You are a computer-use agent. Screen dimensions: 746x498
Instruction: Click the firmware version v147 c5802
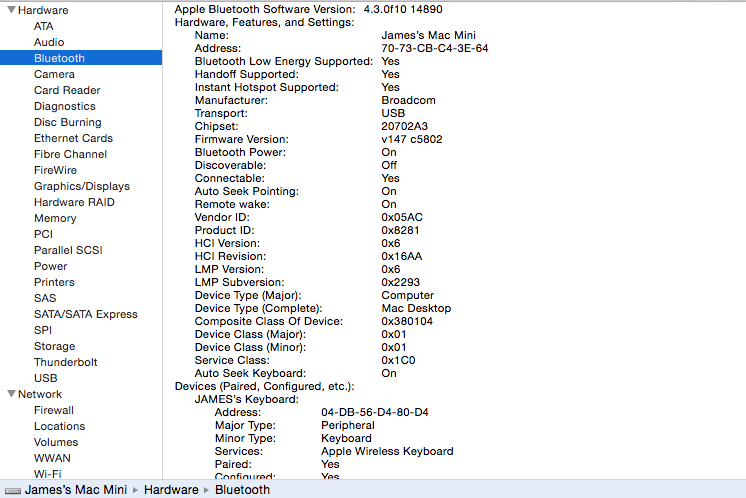point(412,139)
